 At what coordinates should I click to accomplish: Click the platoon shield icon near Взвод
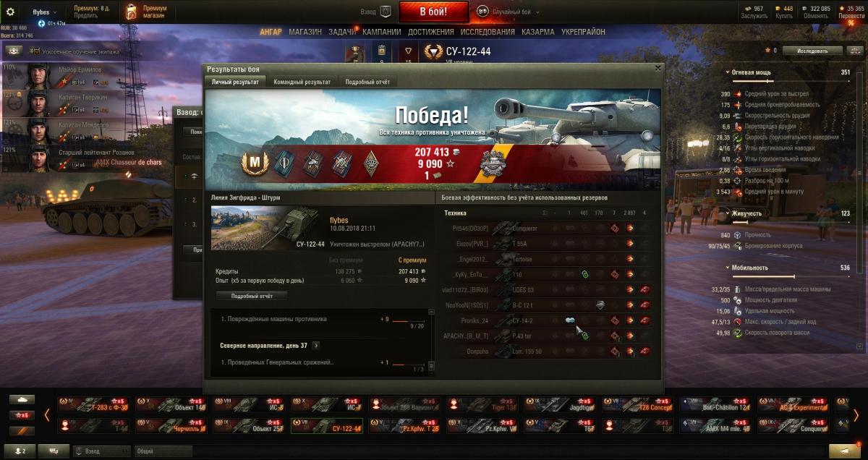pos(386,12)
